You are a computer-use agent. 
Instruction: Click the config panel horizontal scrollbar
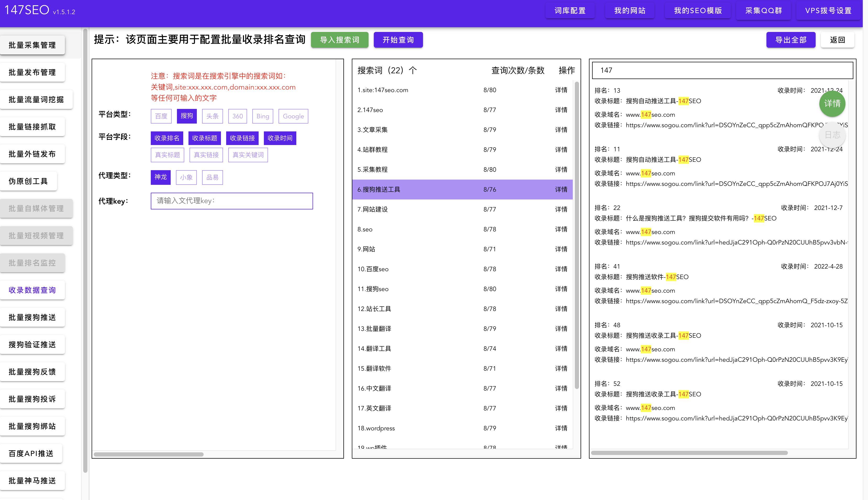149,454
